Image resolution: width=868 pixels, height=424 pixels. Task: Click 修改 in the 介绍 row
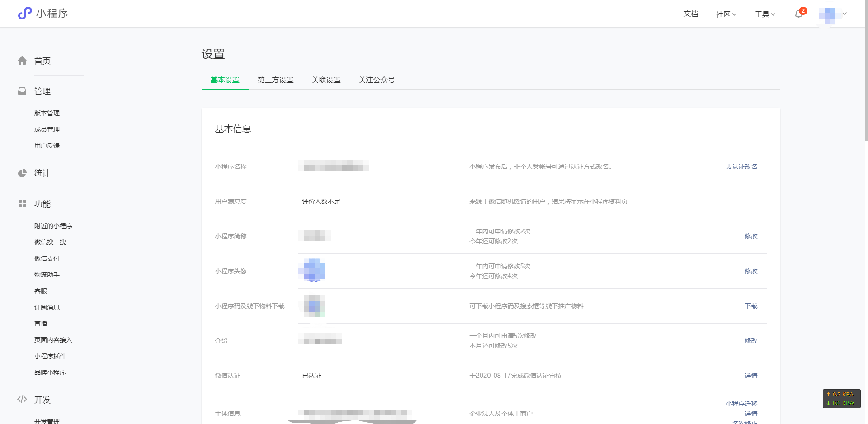tap(751, 341)
